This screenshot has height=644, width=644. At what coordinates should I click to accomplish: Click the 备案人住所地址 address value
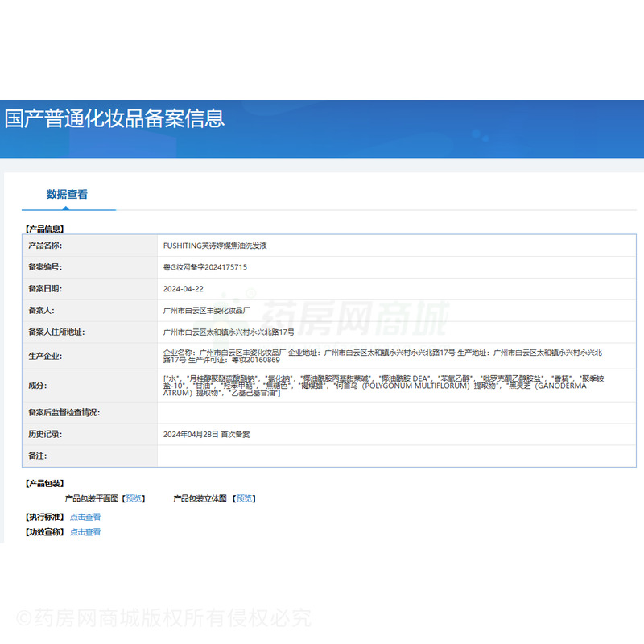(x=229, y=332)
